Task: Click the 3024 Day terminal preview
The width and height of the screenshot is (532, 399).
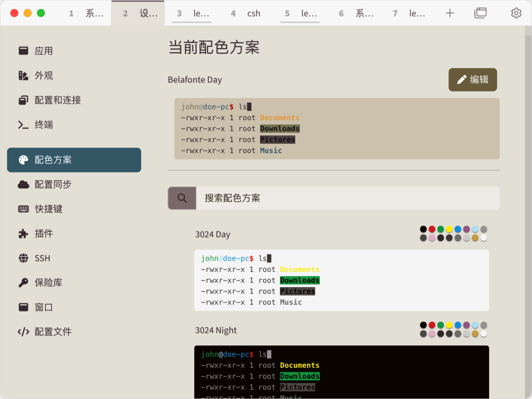Action: tap(342, 280)
